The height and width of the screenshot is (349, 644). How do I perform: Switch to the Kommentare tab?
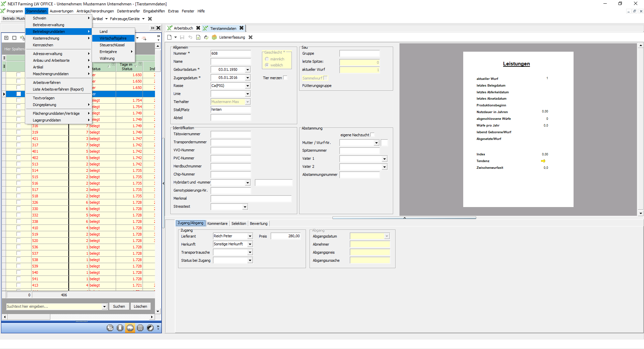(x=217, y=223)
